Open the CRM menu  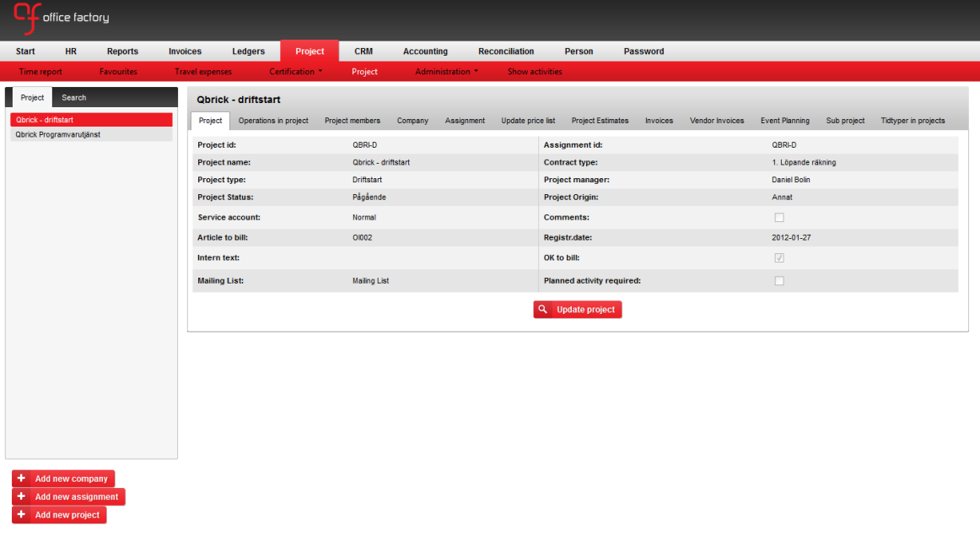click(363, 51)
